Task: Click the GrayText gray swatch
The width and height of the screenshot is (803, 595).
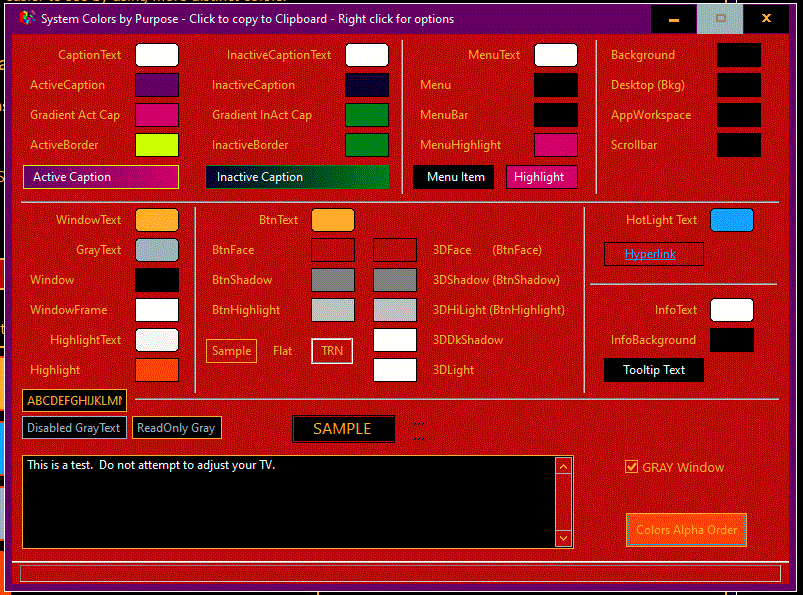Action: (157, 250)
